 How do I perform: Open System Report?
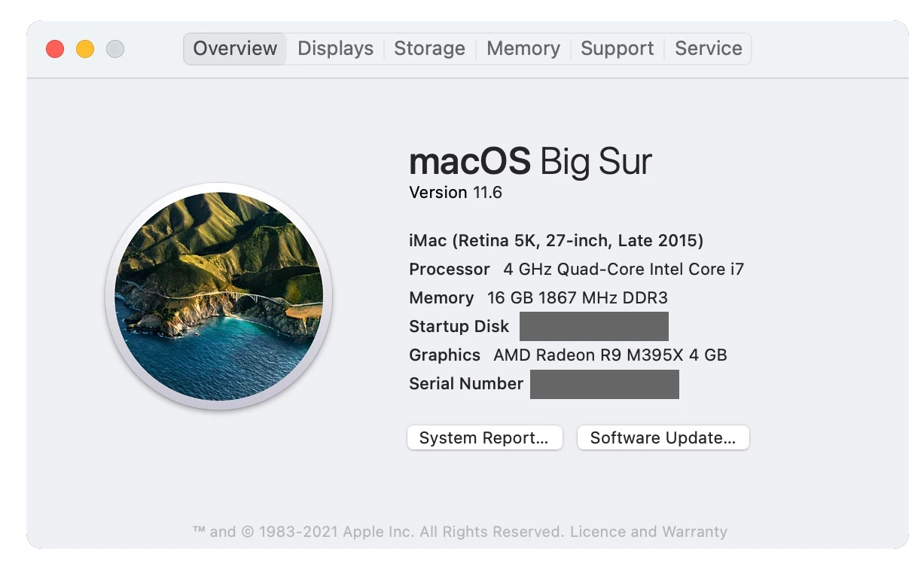click(484, 438)
